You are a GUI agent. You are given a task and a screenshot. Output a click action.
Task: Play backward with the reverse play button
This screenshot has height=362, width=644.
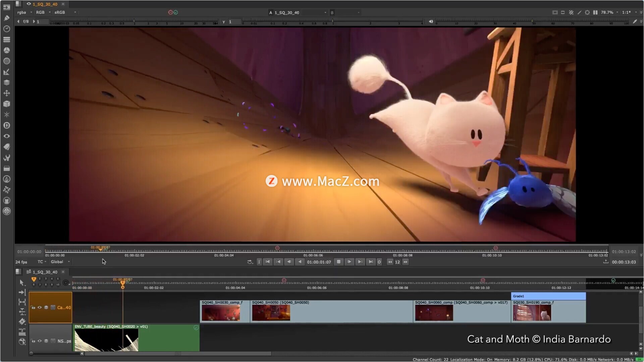point(300,262)
